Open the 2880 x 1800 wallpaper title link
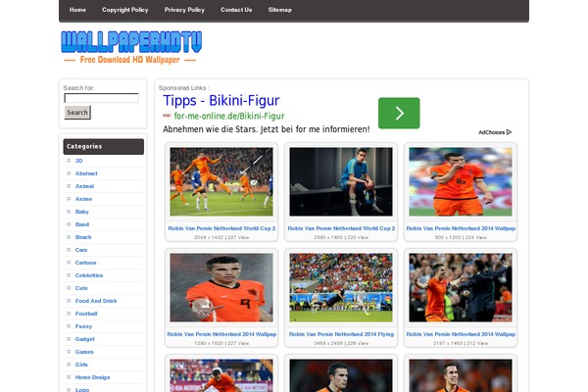 pos(341,228)
